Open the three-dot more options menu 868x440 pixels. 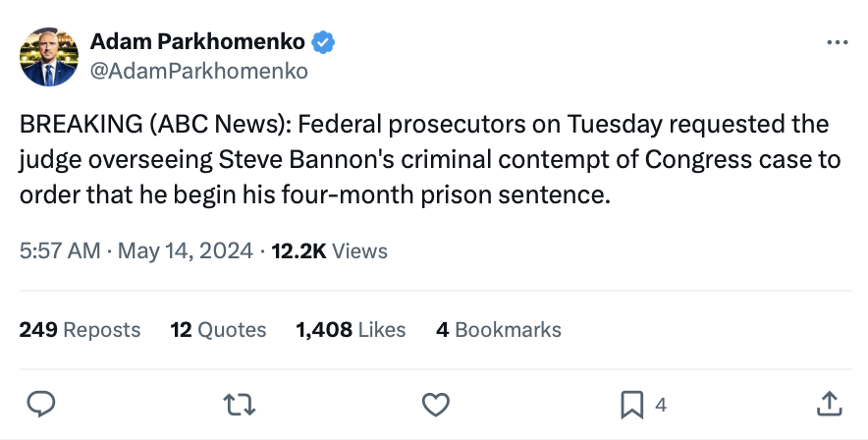point(837,43)
